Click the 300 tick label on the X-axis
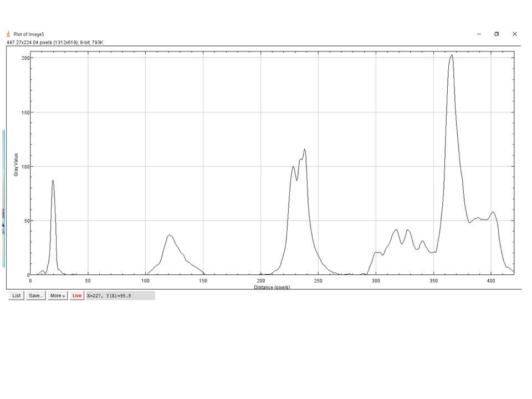 [376, 282]
